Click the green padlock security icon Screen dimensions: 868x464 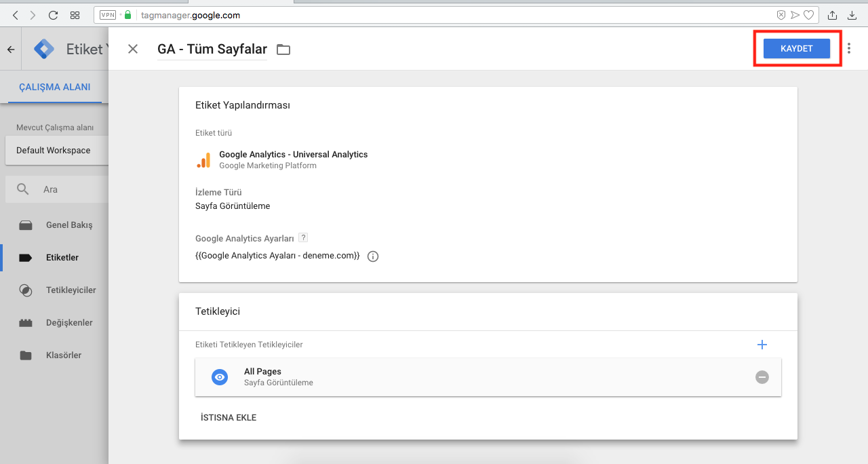pos(127,14)
